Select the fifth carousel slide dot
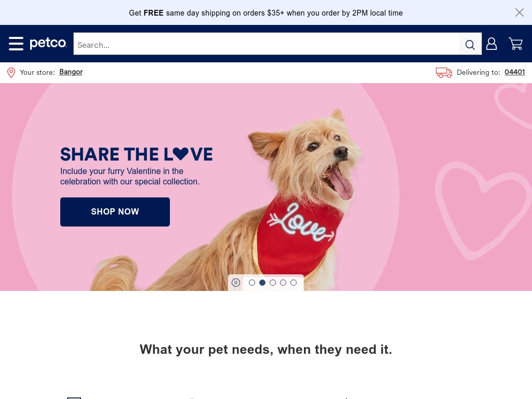The image size is (532, 399). point(294,283)
